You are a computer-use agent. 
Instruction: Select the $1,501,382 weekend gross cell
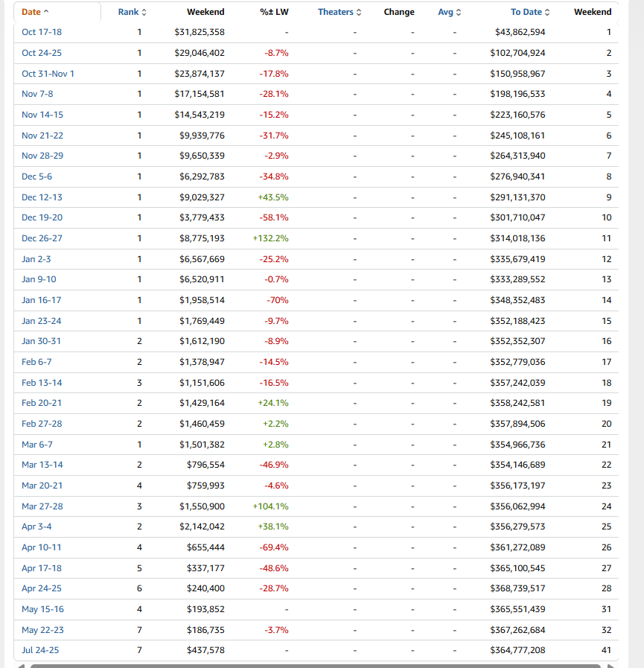point(202,445)
